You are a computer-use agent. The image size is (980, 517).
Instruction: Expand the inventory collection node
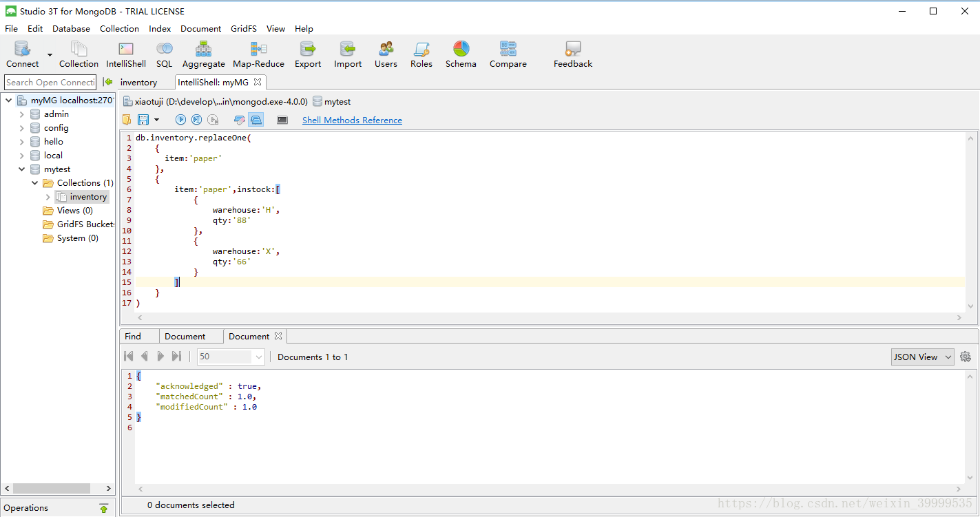click(x=48, y=197)
